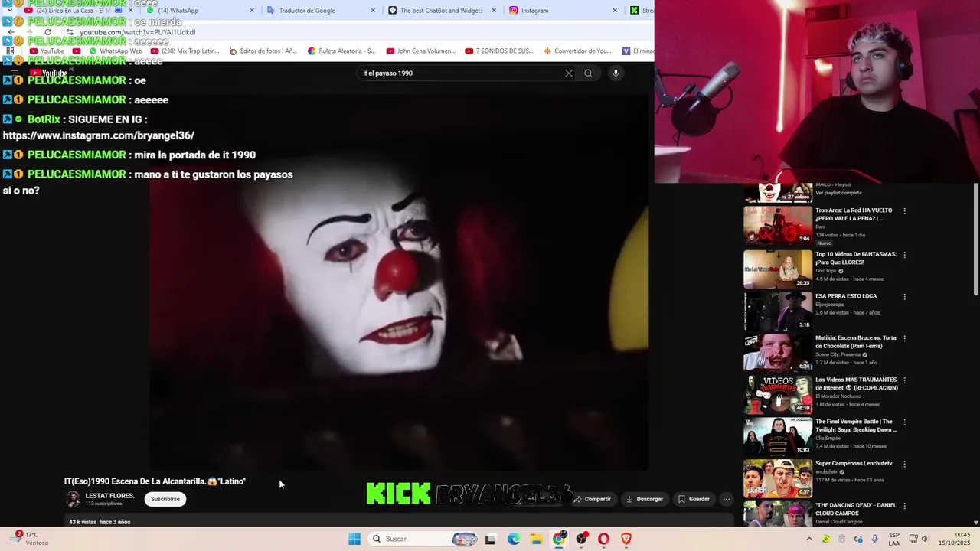The width and height of the screenshot is (980, 551).
Task: Open weather widget showing 17°C Ventoso
Action: (28, 539)
